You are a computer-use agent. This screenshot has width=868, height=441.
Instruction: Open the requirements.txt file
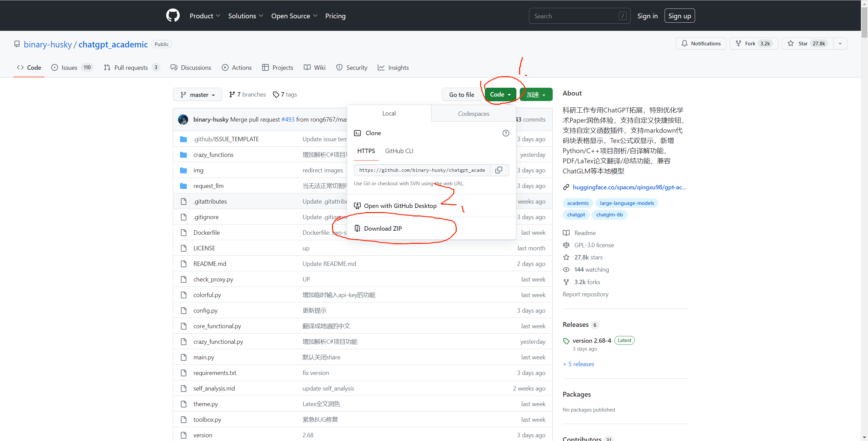[x=215, y=373]
